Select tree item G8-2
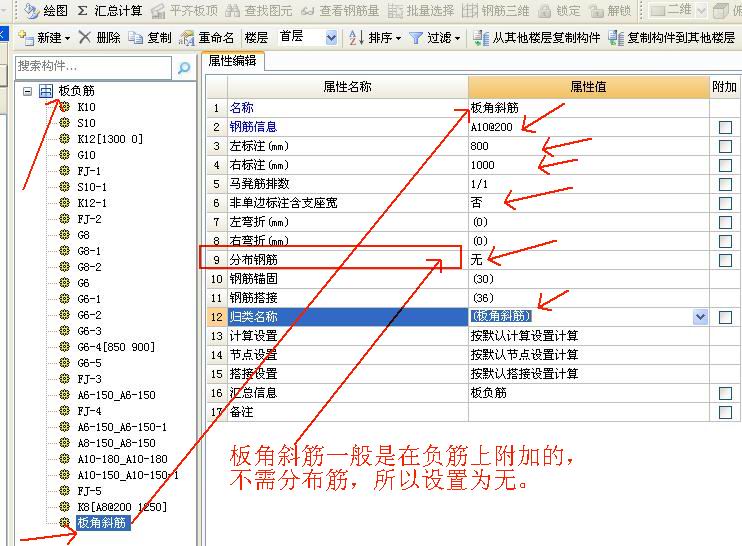The height and width of the screenshot is (546, 742). point(89,267)
